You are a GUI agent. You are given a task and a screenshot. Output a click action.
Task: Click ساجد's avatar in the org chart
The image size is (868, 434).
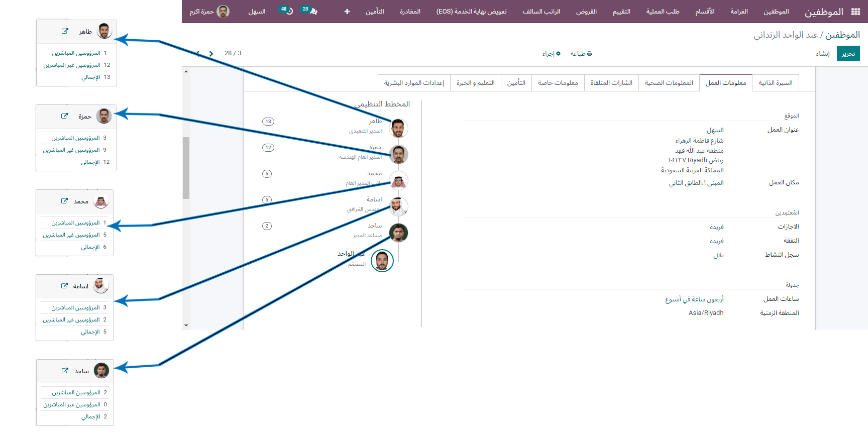(x=399, y=233)
